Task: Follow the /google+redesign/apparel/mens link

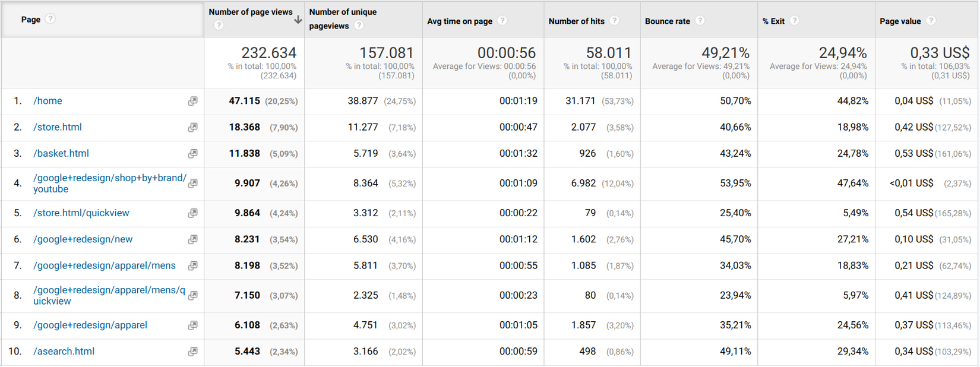Action: tap(105, 265)
